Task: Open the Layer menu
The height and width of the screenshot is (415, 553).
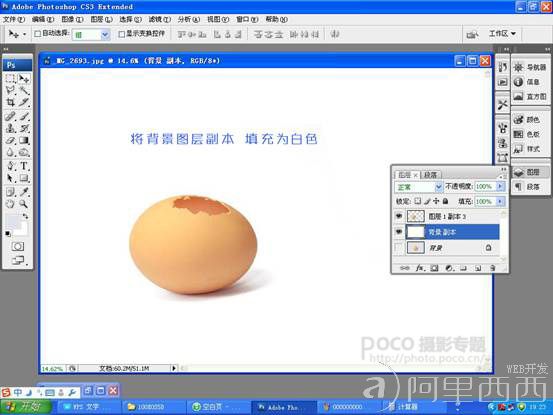Action: (102, 19)
